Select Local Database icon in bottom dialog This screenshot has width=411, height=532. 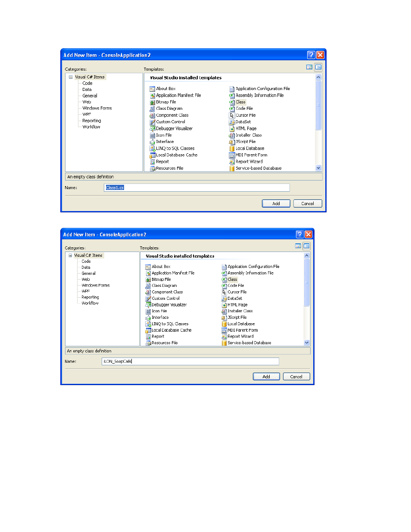(224, 324)
